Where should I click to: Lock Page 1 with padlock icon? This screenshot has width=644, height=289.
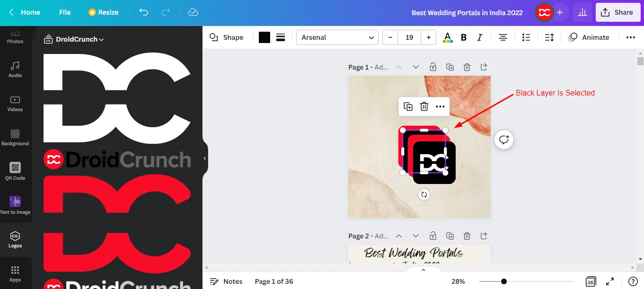(x=432, y=67)
